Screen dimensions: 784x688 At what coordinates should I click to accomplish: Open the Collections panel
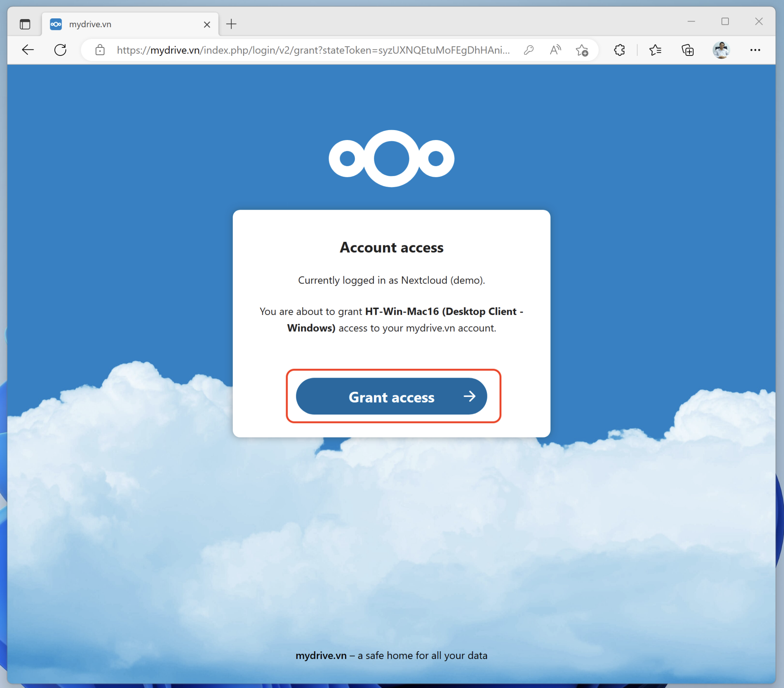(x=688, y=50)
